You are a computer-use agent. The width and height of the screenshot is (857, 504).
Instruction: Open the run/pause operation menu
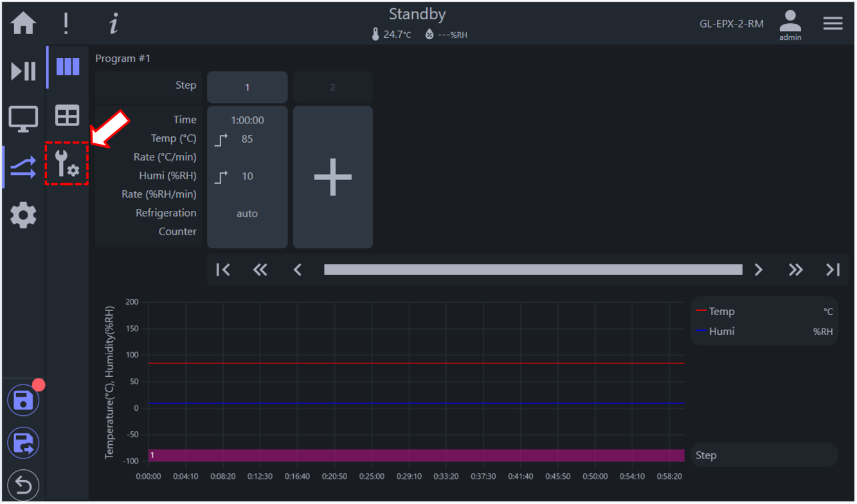(x=23, y=71)
